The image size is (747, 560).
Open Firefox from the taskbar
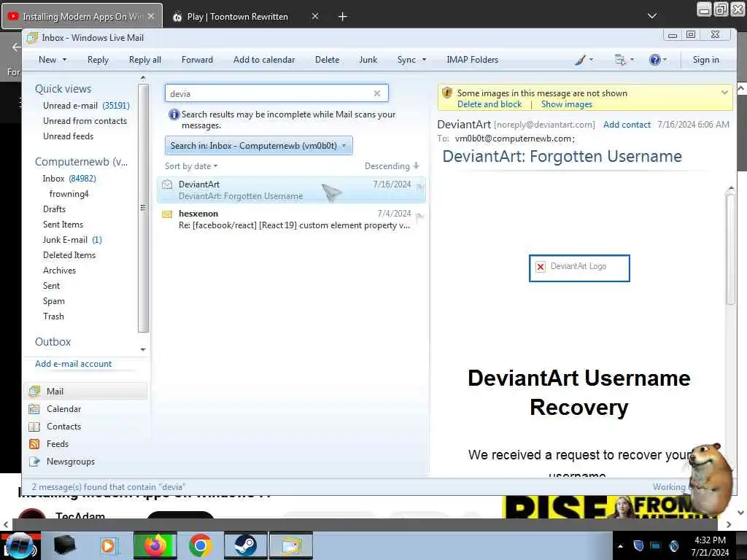point(155,545)
